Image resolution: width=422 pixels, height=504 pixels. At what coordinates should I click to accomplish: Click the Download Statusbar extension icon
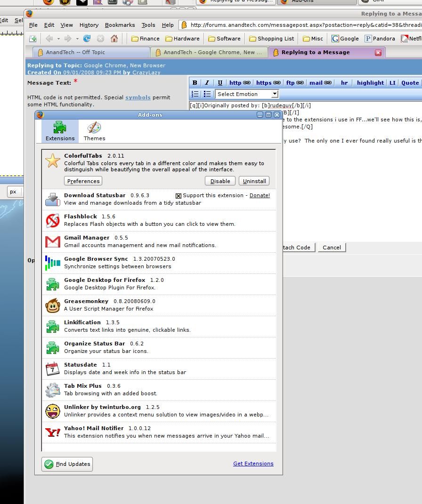coord(53,199)
